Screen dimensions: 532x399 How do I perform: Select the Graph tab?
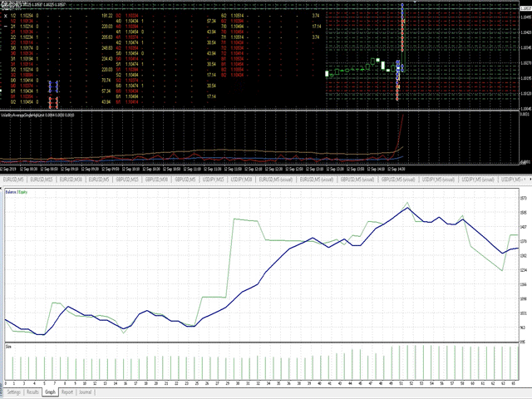[x=51, y=391]
